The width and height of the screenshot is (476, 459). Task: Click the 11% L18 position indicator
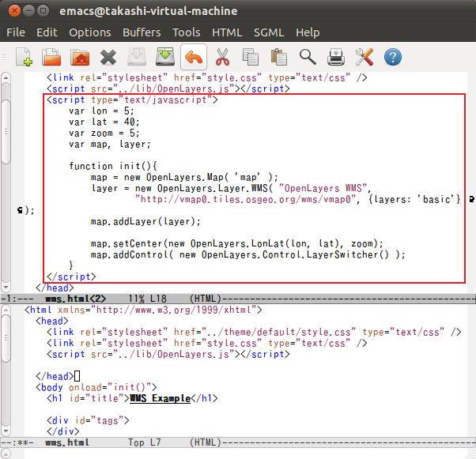click(x=147, y=299)
